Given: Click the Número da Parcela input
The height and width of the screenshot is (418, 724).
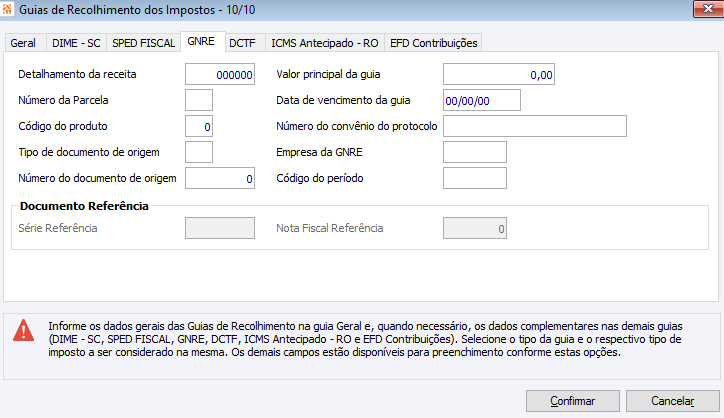Looking at the screenshot, I should coord(199,100).
